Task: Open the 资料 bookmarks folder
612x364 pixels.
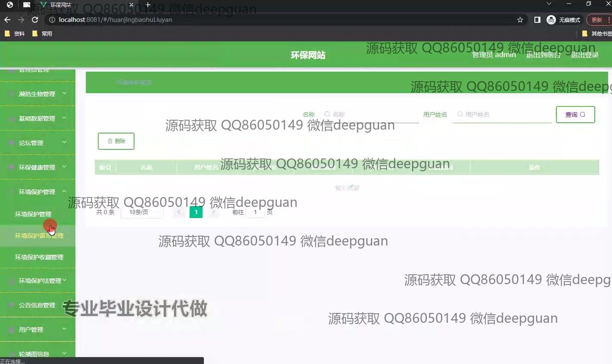Action: coord(15,33)
